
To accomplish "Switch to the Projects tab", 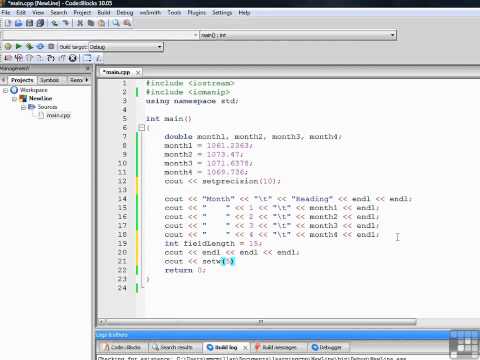I will 22,80.
